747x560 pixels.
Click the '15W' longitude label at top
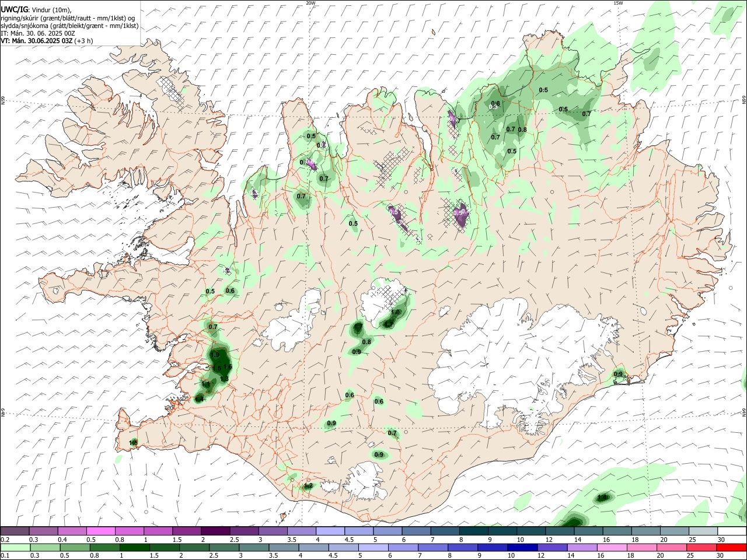click(617, 3)
